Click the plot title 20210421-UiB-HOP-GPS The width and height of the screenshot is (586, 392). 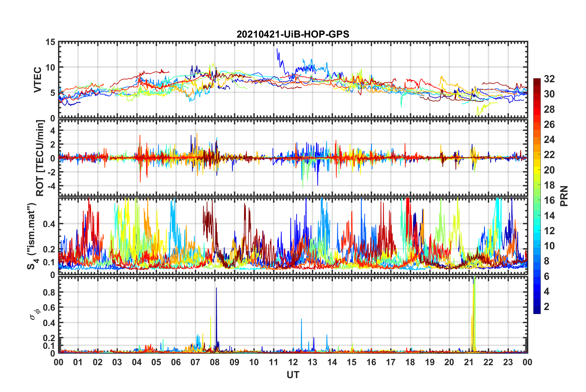[x=293, y=34]
